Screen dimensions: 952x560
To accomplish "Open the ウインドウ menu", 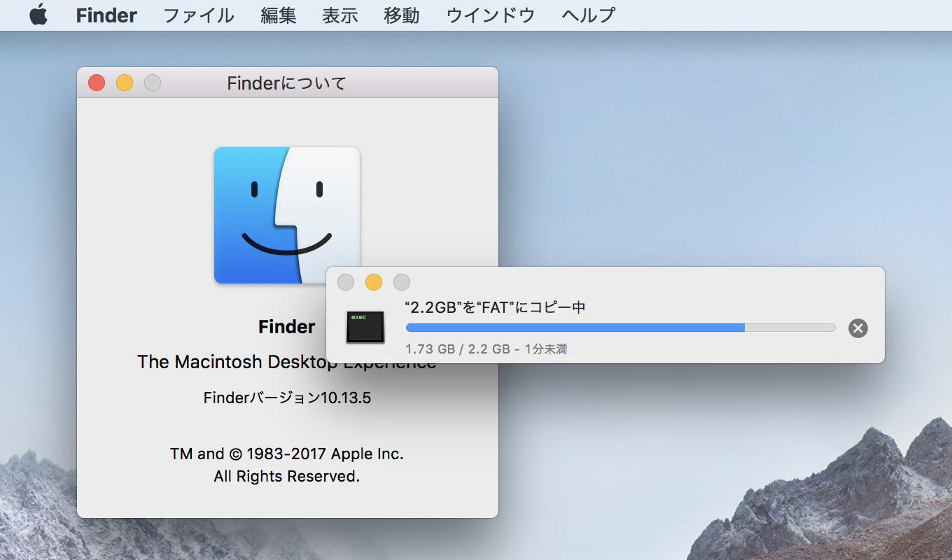I will [x=491, y=15].
